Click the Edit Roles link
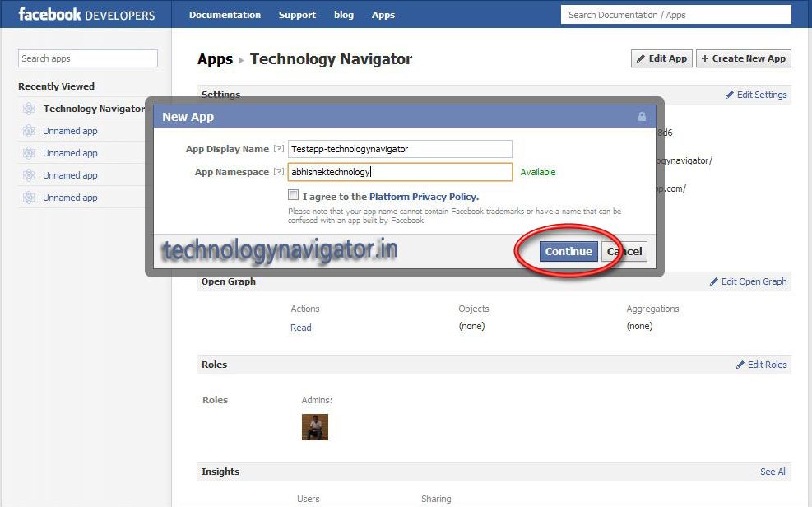 click(x=767, y=365)
